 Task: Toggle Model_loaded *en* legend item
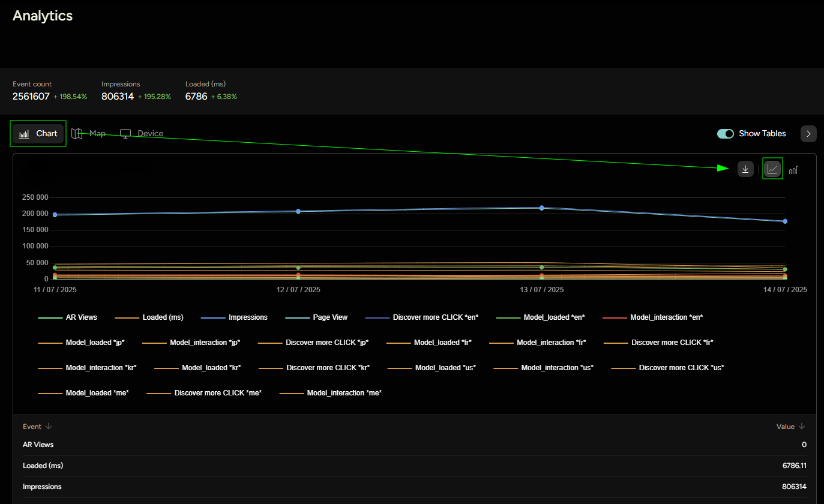(554, 317)
